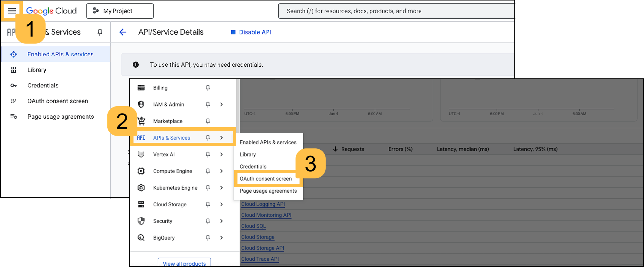Screen dimensions: 644x267
Task: Open Library in the left sidebar
Action: tap(37, 70)
